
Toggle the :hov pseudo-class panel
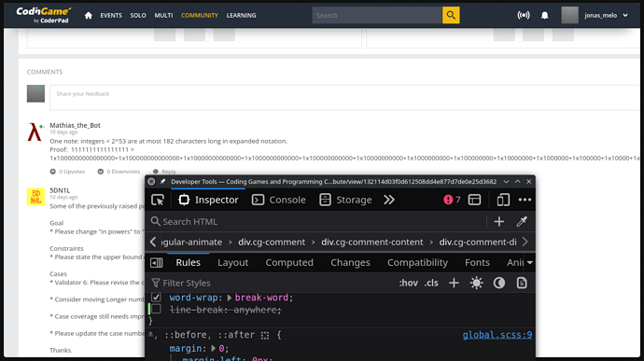click(408, 283)
